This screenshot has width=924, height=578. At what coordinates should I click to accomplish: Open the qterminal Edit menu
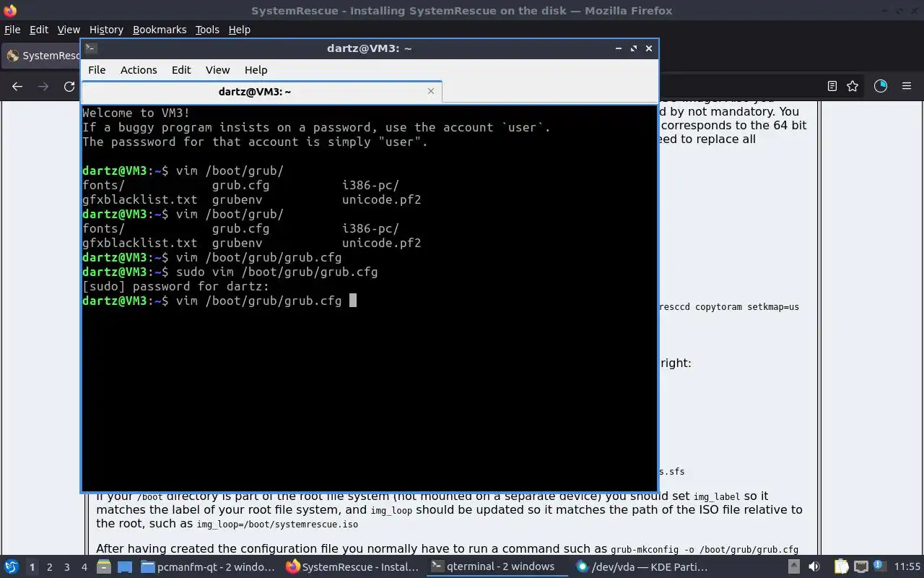(181, 70)
